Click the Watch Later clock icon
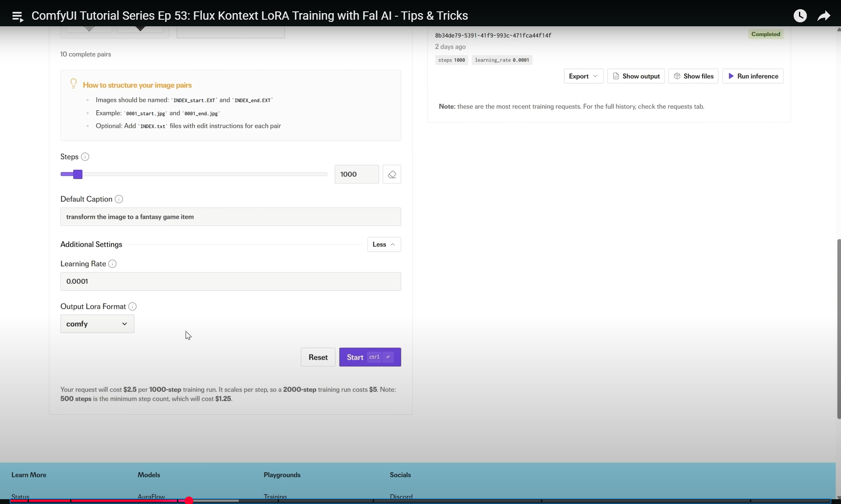The image size is (841, 504). point(800,16)
